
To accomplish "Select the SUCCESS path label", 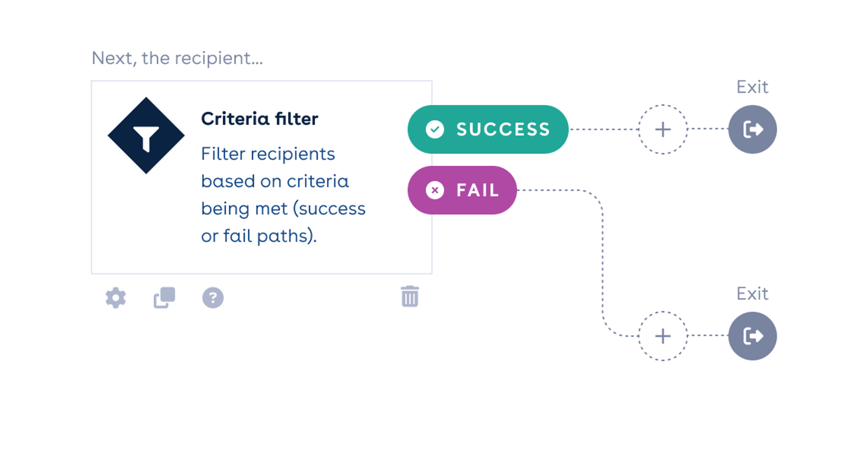I will (502, 129).
